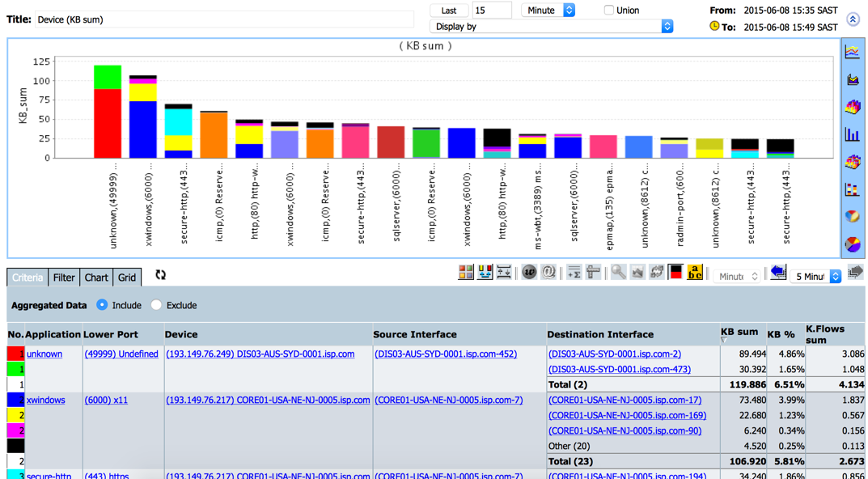
Task: Click the blue back arrow icon
Action: (x=778, y=272)
